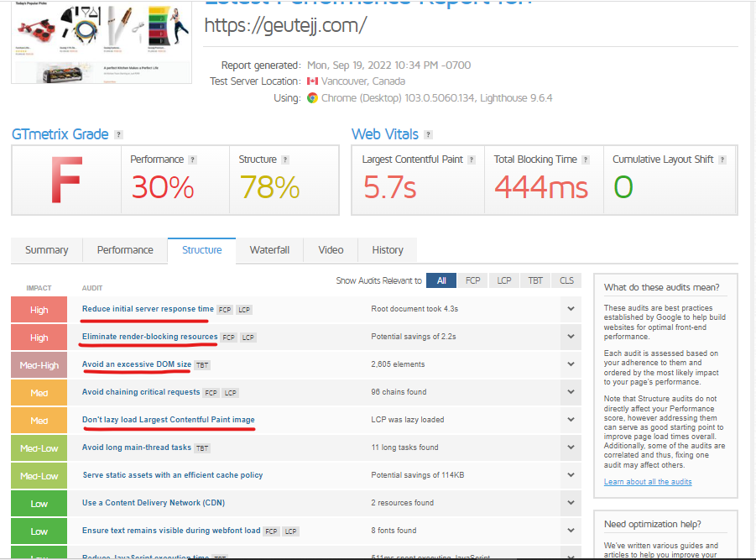Open the Structure score help icon
The width and height of the screenshot is (756, 560).
pos(285,160)
